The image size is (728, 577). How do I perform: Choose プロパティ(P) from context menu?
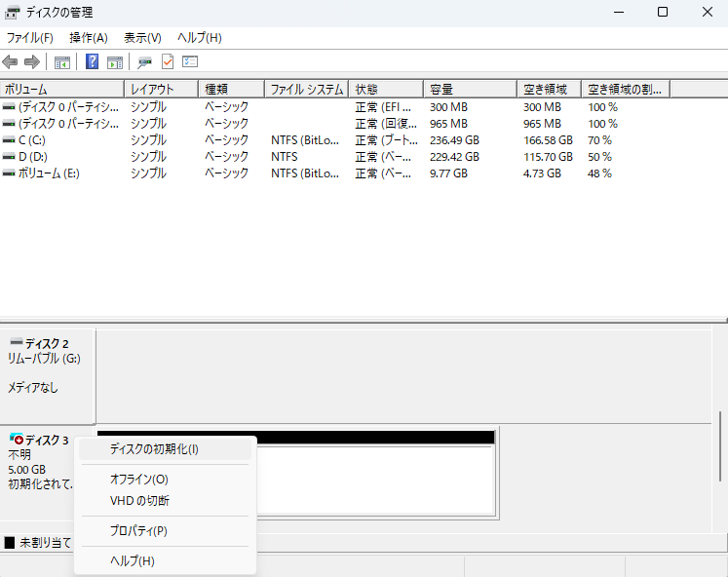165,530
